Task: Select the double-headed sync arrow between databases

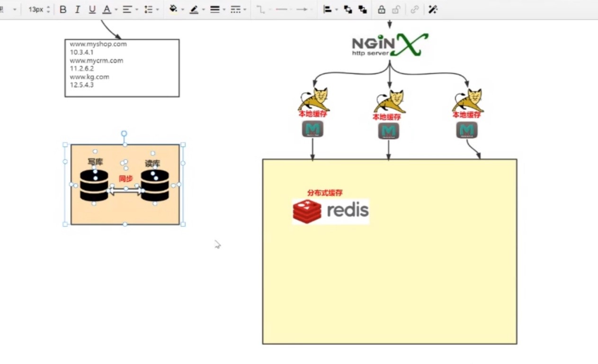Action: (x=125, y=191)
